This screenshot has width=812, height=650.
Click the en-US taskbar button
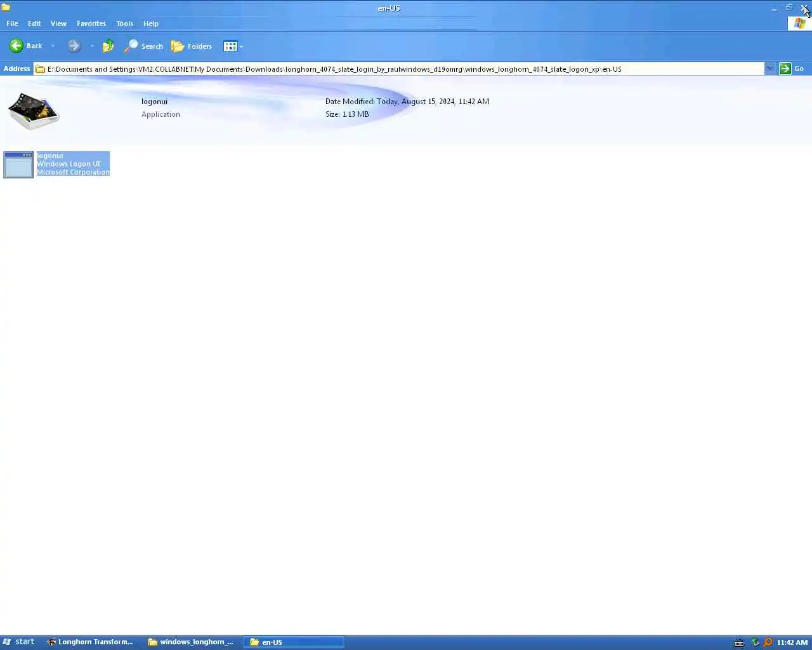(294, 642)
